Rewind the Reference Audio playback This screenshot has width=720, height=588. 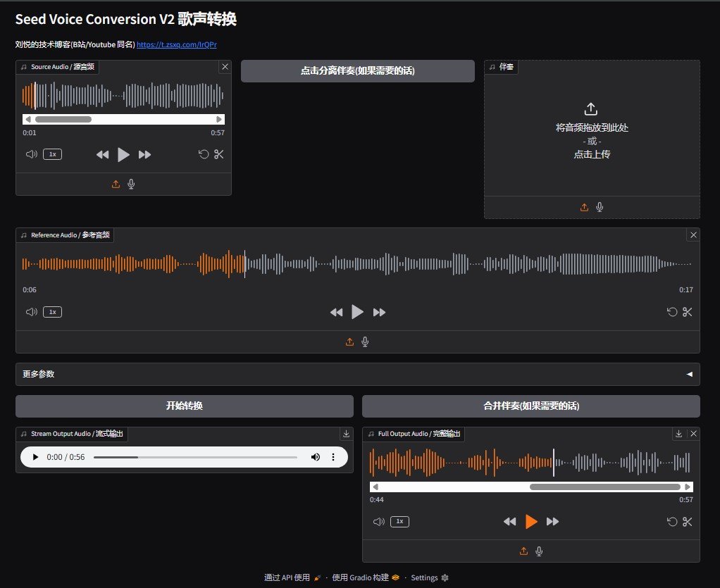(x=336, y=312)
